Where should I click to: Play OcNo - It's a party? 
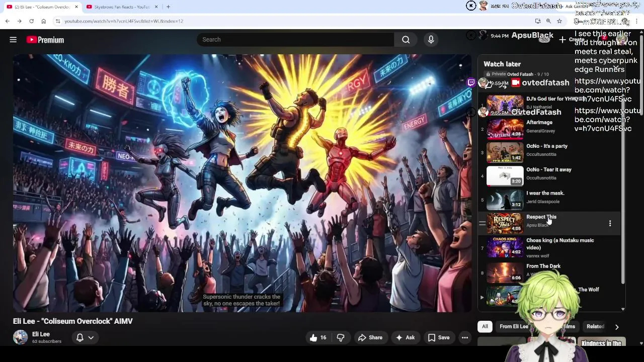[505, 152]
